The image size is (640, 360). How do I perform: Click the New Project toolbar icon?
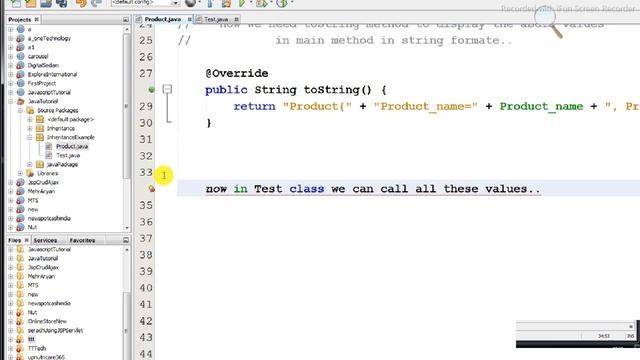coord(31,3)
